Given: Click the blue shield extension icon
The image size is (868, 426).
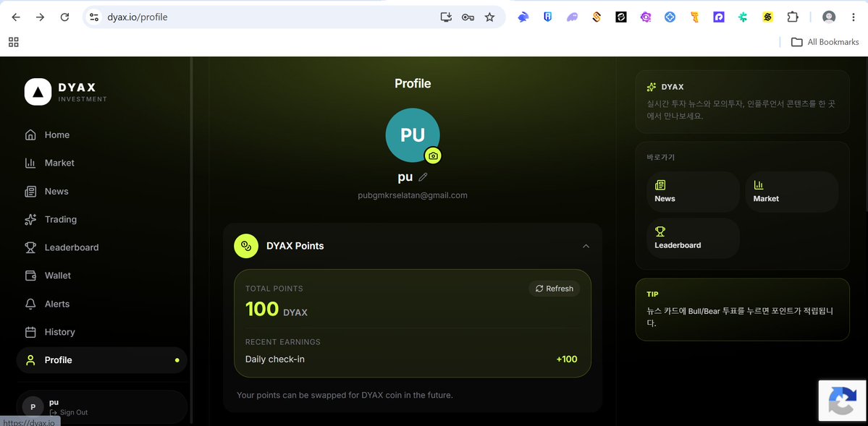Looking at the screenshot, I should tap(547, 17).
